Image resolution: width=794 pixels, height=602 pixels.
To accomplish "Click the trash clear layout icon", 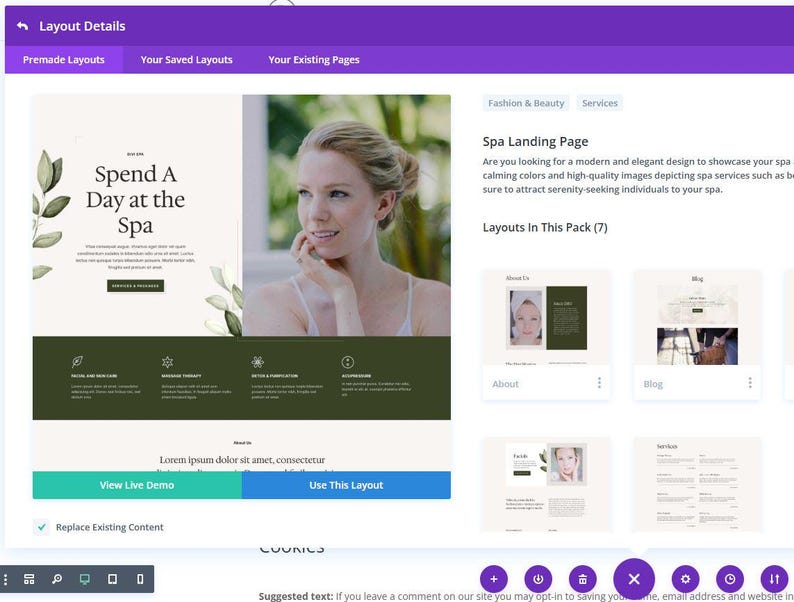I will pyautogui.click(x=583, y=579).
